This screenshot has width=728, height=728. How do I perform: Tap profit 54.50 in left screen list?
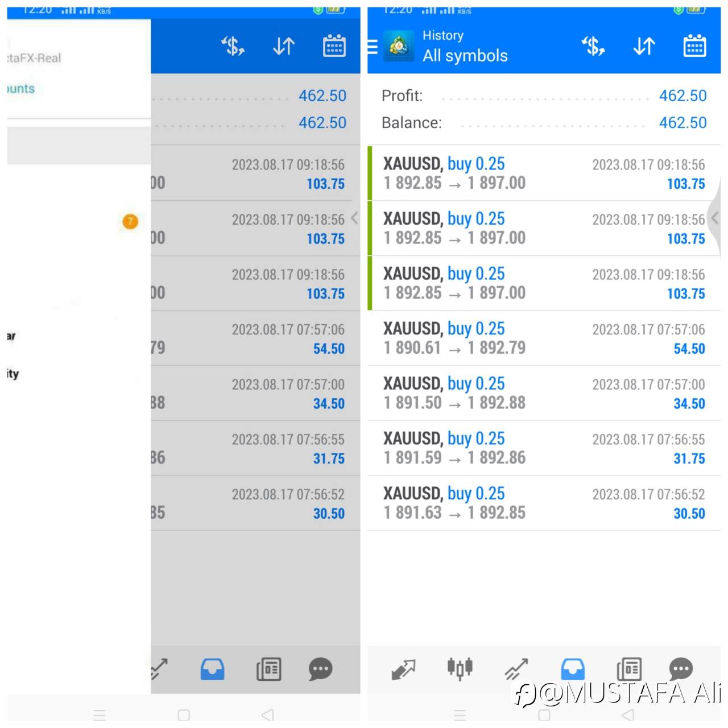pos(329,349)
